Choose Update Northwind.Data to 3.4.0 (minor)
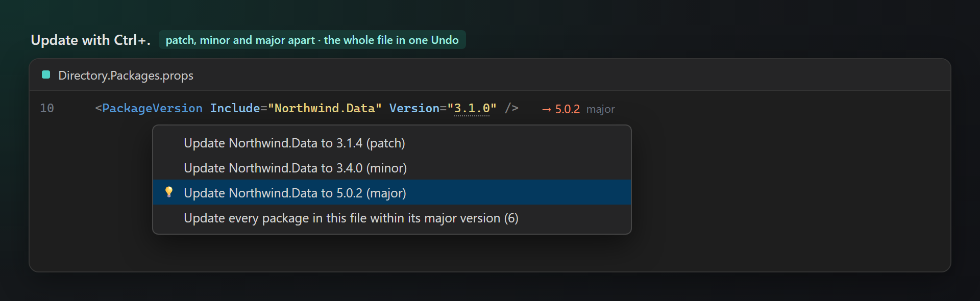This screenshot has width=980, height=301. pos(392,168)
